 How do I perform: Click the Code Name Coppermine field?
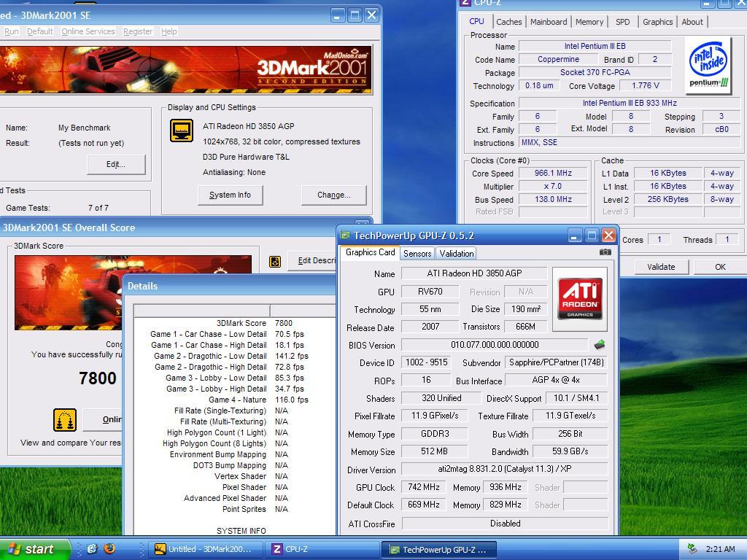558,60
